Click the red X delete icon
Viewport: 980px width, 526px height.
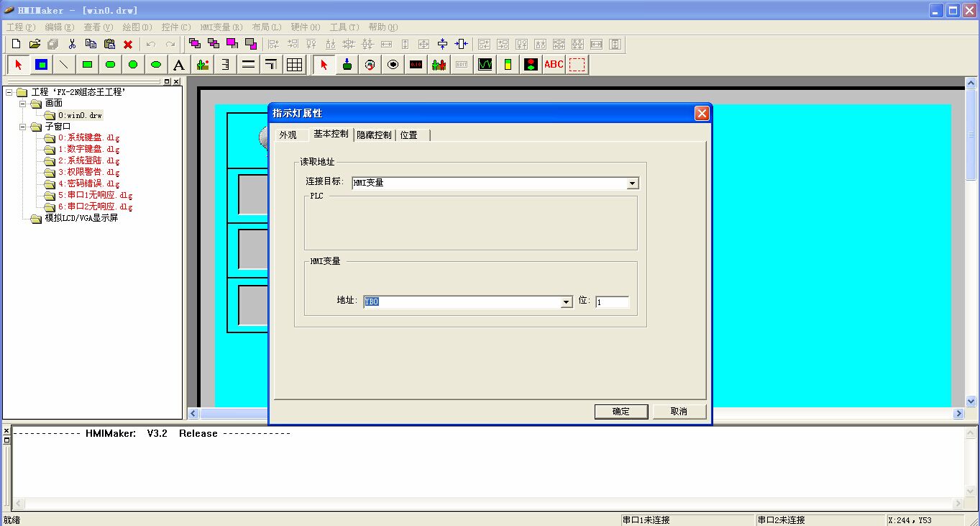click(x=128, y=44)
